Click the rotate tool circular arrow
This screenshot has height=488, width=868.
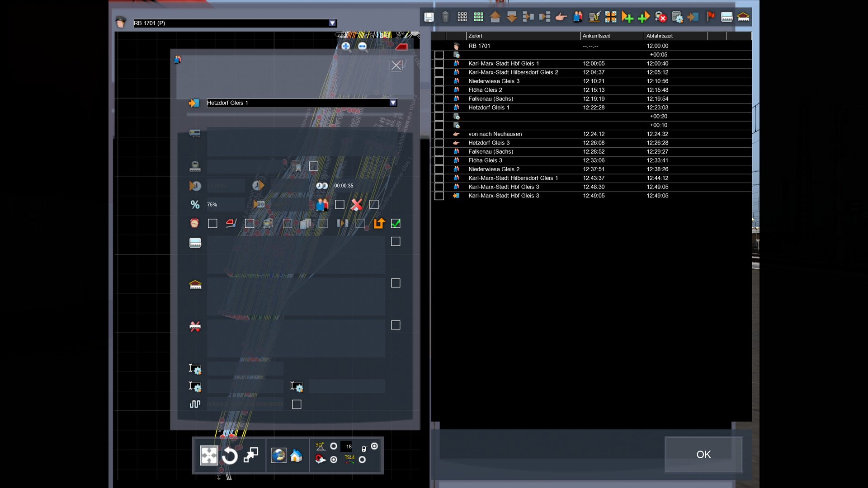pyautogui.click(x=230, y=456)
